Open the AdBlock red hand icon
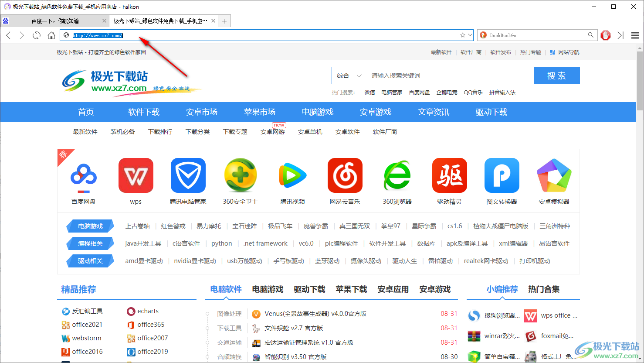 606,35
